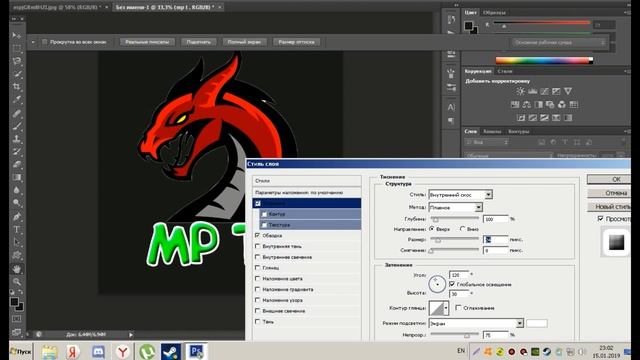
Task: Select the Eyedropper tool
Action: (x=17, y=99)
